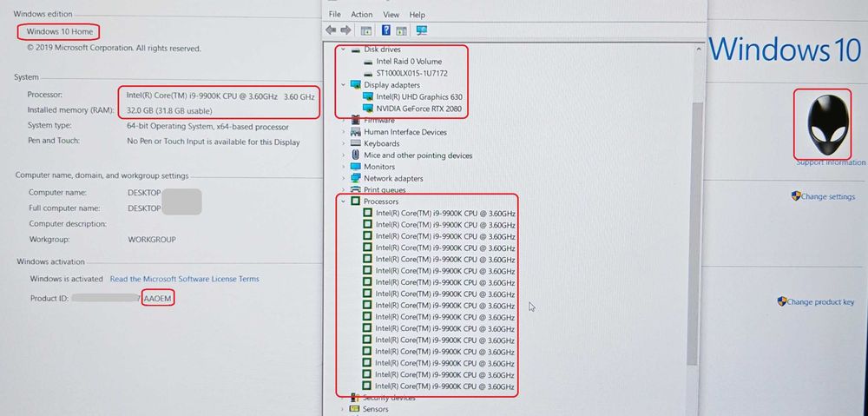
Task: Collapse the Disk drives node
Action: coord(343,50)
